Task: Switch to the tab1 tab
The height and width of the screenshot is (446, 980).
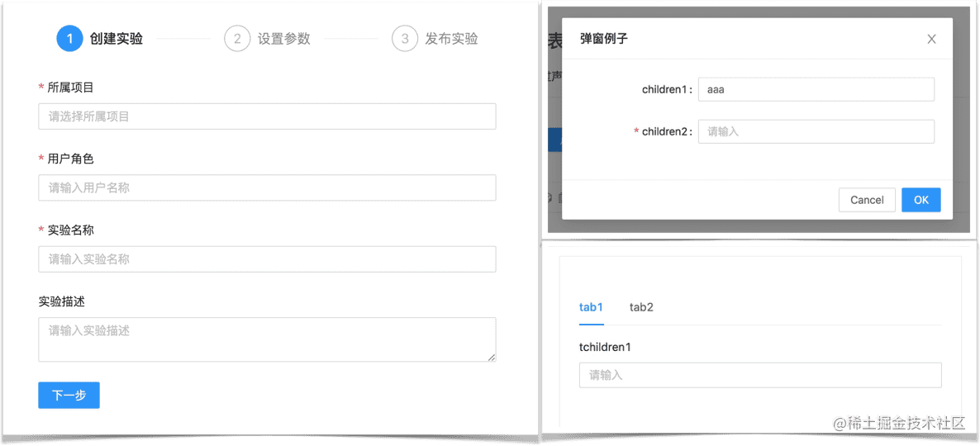Action: (592, 306)
